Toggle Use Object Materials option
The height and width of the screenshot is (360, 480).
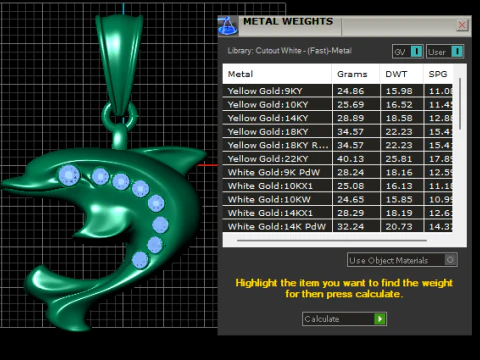402,260
